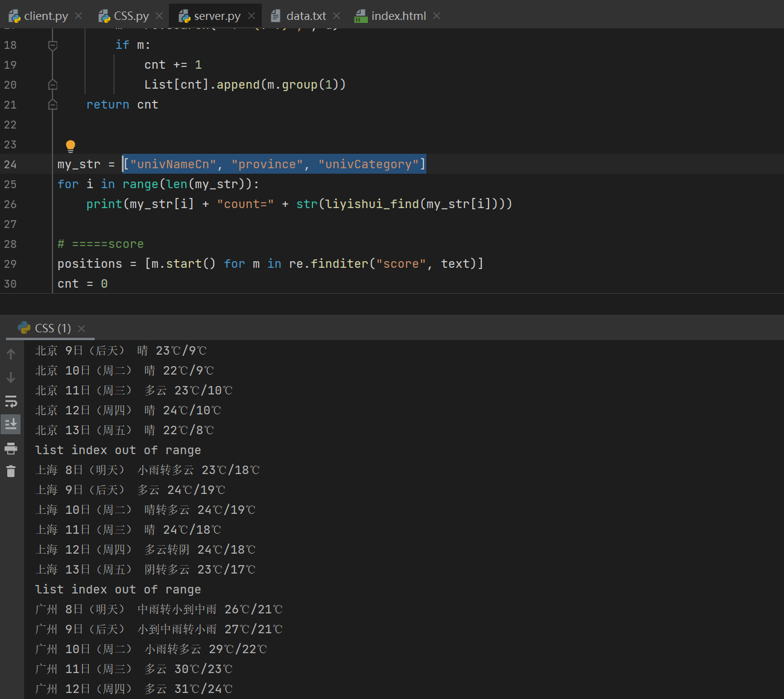The height and width of the screenshot is (699, 784).
Task: Click line number 24 in gutter
Action: click(x=10, y=165)
